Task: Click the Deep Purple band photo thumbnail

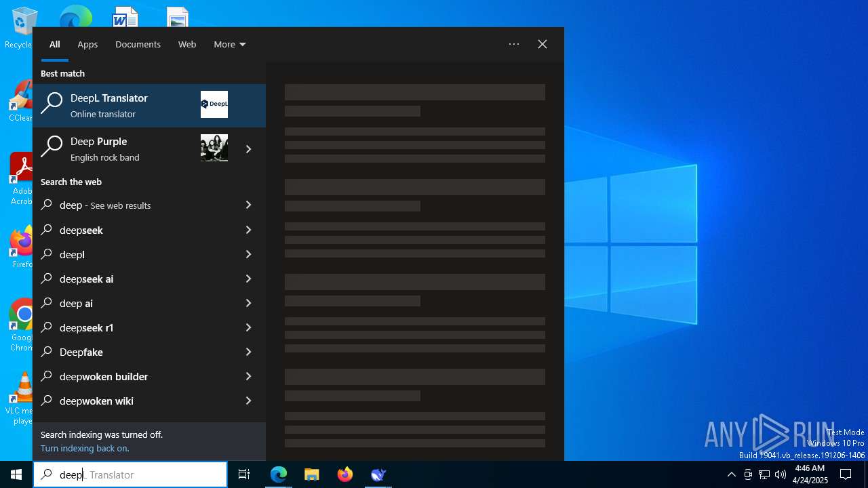Action: pos(214,148)
